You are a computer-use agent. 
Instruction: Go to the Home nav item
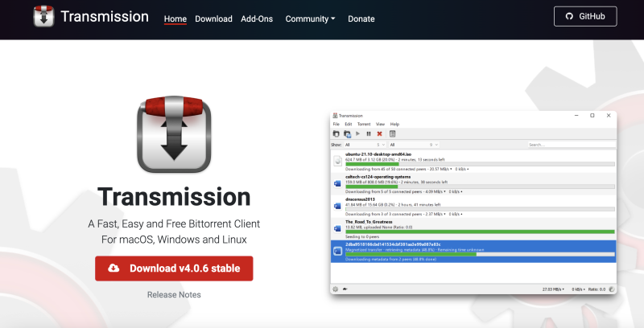tap(175, 18)
